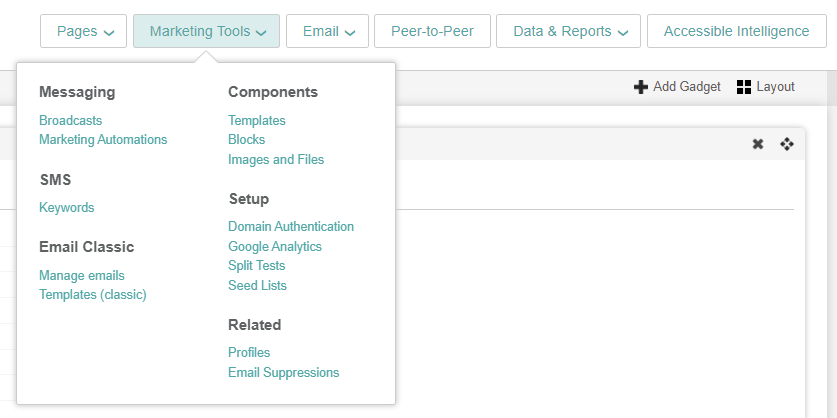This screenshot has height=418, width=837.
Task: Open Marketing Automations
Action: 103,140
